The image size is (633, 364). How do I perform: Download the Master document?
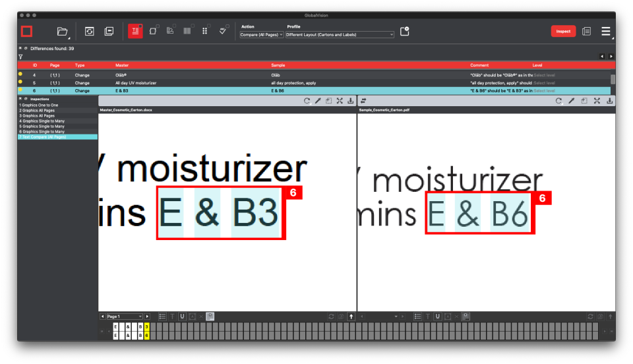[x=350, y=101]
